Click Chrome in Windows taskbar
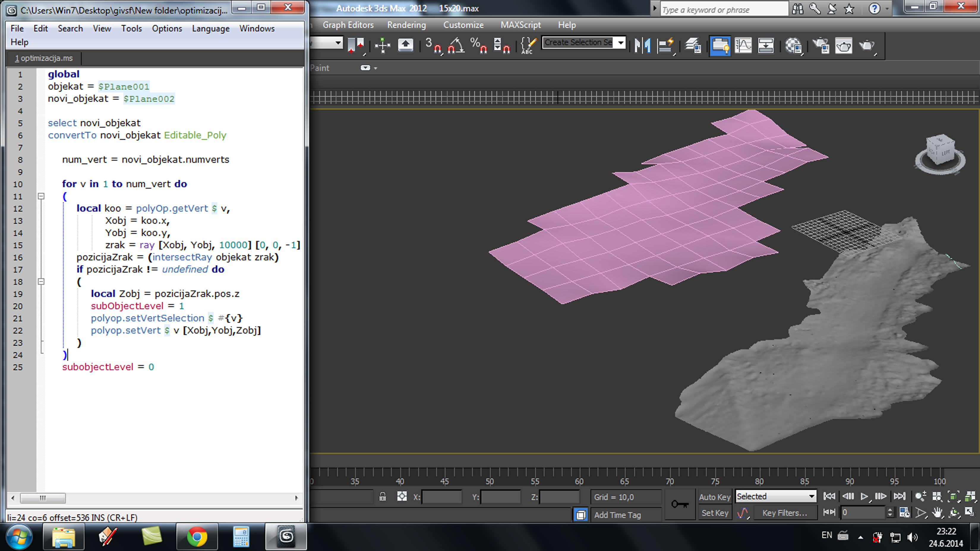This screenshot has height=551, width=980. (x=197, y=537)
